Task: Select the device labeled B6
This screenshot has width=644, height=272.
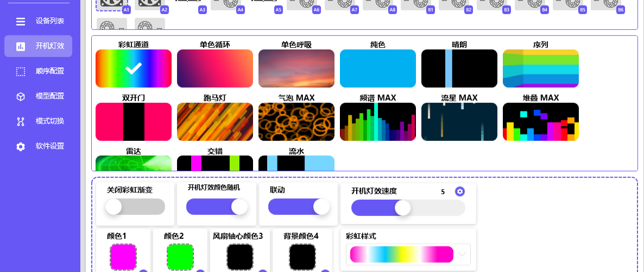Action: click(604, 3)
